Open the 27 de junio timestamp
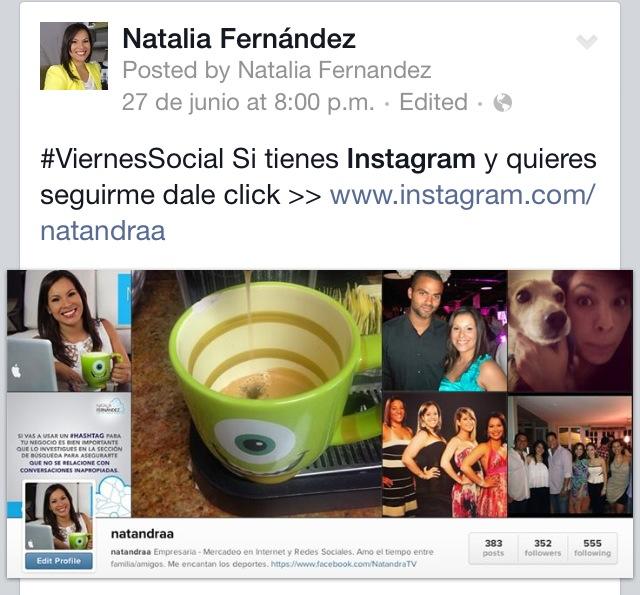Viewport: 640px width, 595px height. point(248,102)
